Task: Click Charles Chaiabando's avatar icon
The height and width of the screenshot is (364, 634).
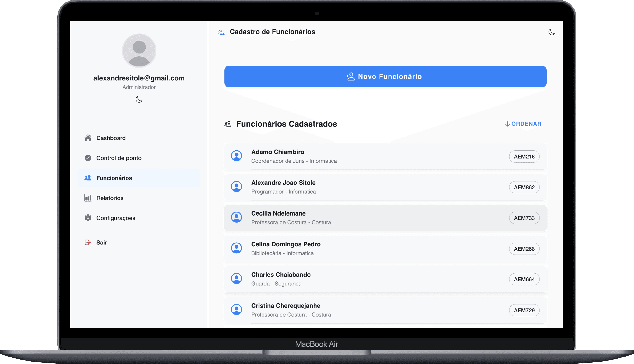Action: (x=236, y=279)
